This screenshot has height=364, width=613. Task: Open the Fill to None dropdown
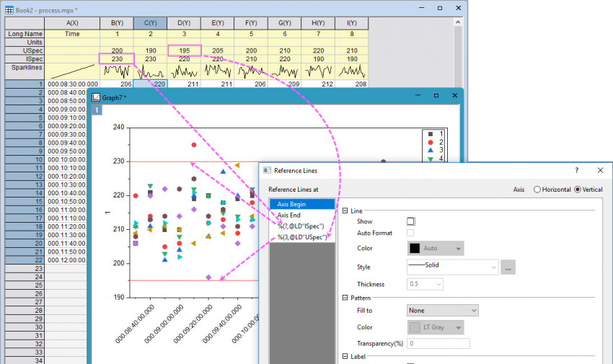(443, 311)
